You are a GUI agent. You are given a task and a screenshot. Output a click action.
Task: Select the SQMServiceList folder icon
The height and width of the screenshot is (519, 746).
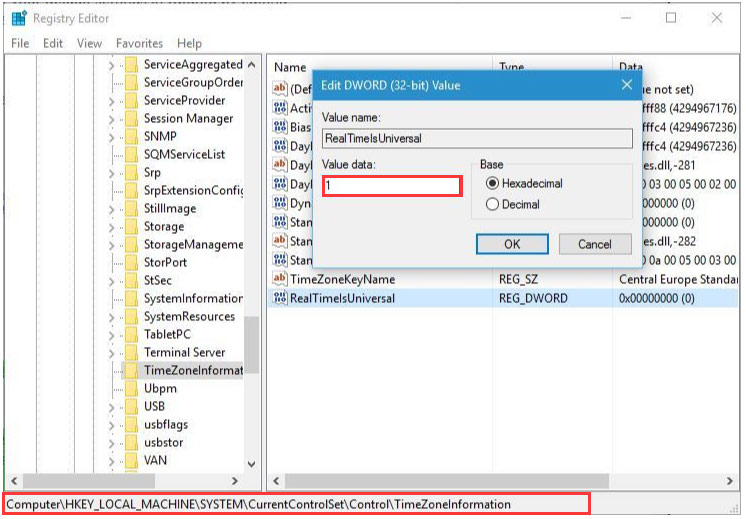pos(131,155)
